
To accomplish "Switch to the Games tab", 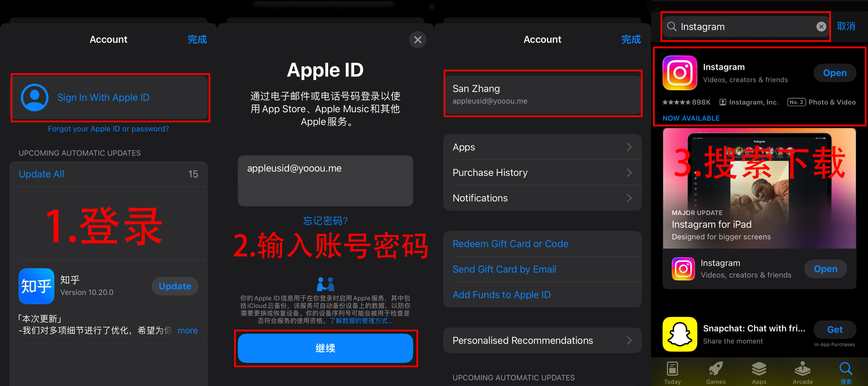I will [x=716, y=373].
